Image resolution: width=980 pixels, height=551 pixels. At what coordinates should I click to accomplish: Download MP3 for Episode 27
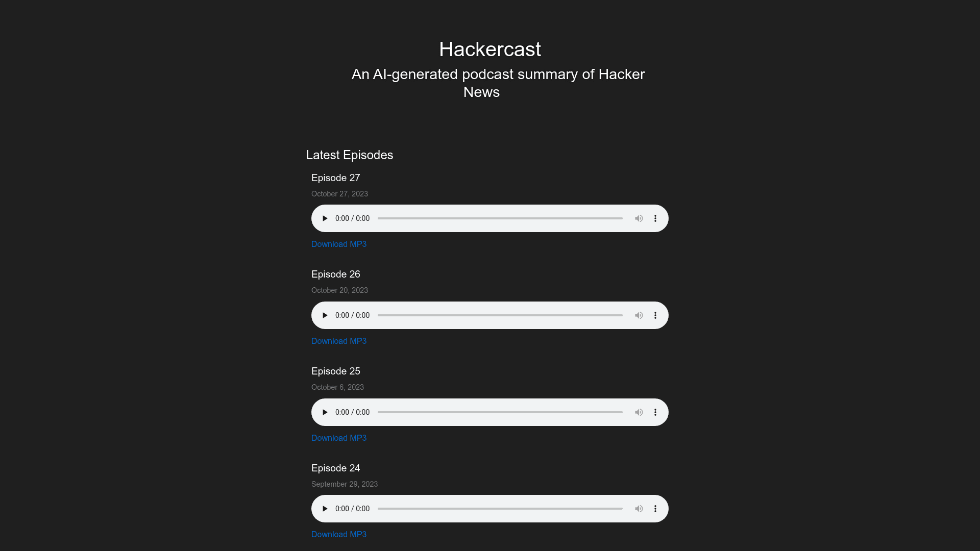tap(339, 244)
